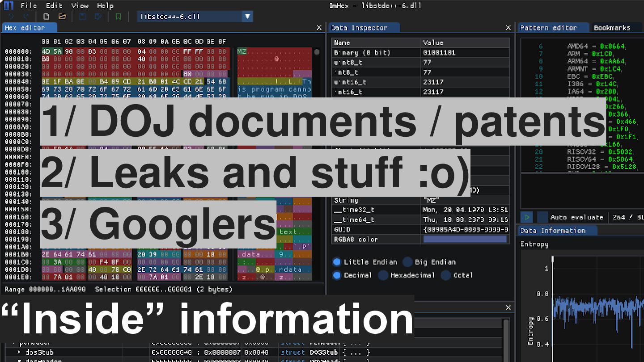Viewport: 644px width, 362px height.
Task: Run pattern with green play icon
Action: click(527, 217)
